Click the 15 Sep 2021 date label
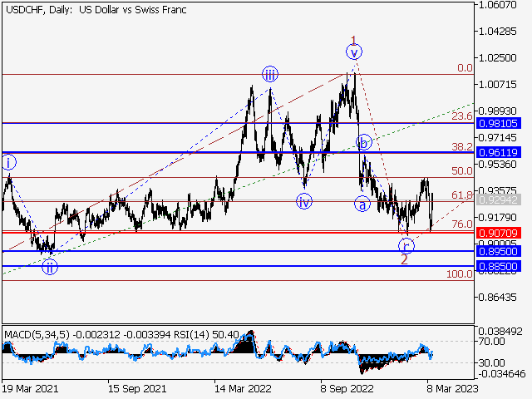Image resolution: width=532 pixels, height=399 pixels. click(x=137, y=388)
